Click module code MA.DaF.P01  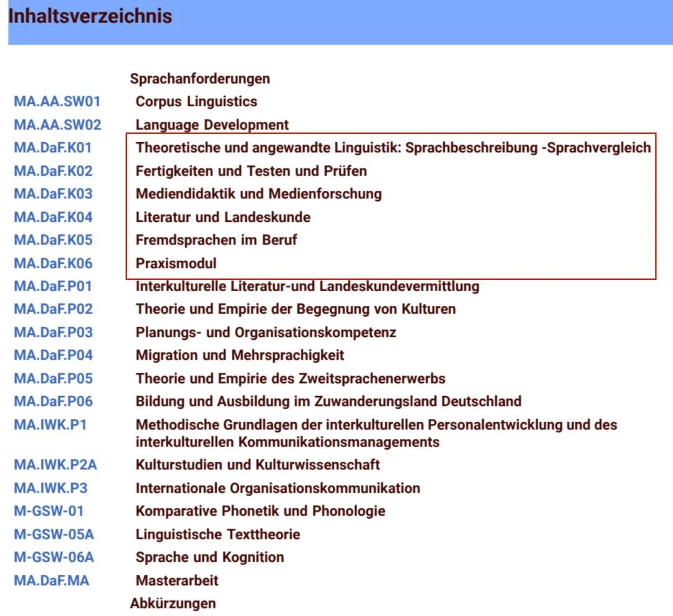pos(53,286)
